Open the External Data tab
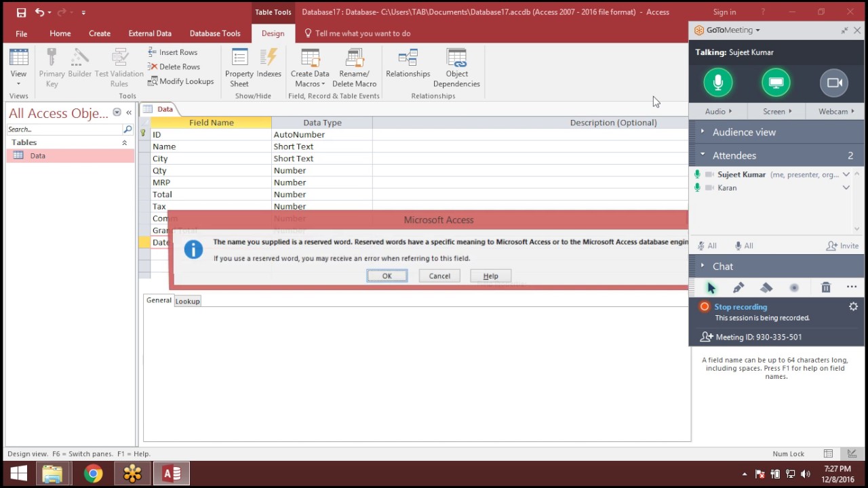Viewport: 868px width, 488px height. point(150,33)
